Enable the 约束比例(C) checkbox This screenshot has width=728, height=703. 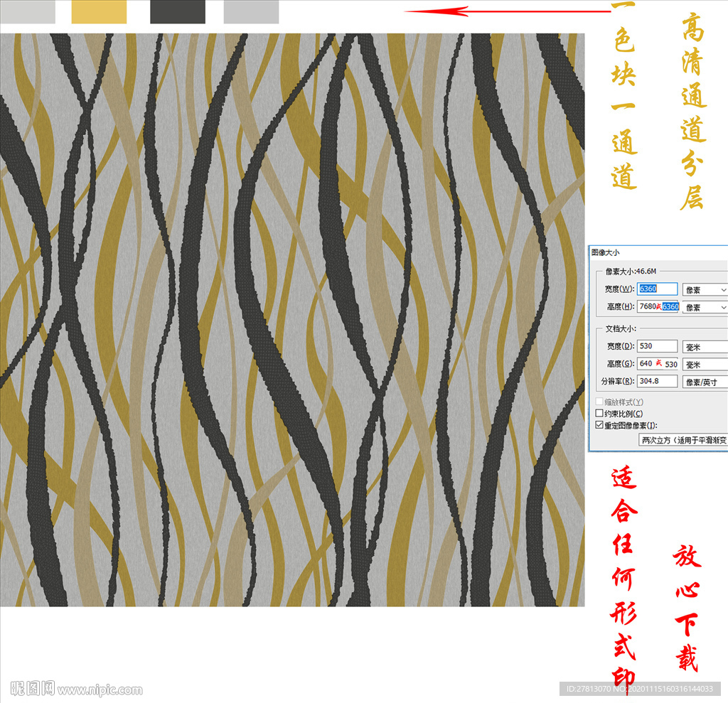point(599,413)
